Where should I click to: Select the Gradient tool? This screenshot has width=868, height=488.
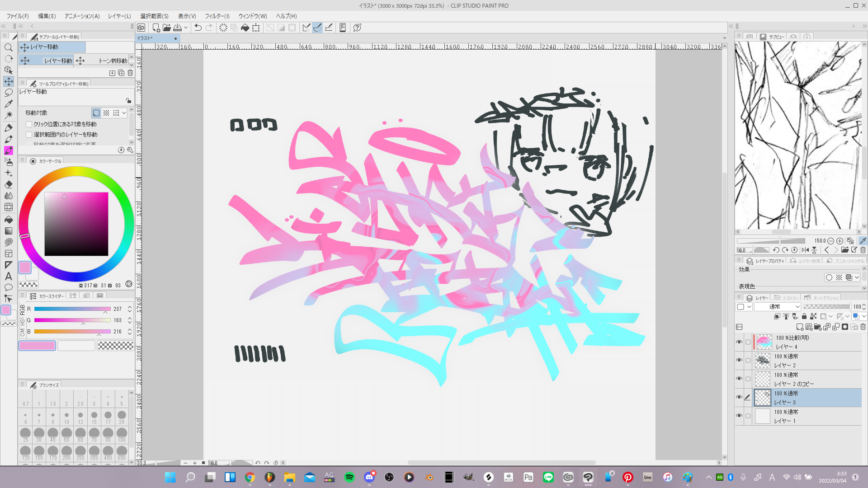(8, 231)
